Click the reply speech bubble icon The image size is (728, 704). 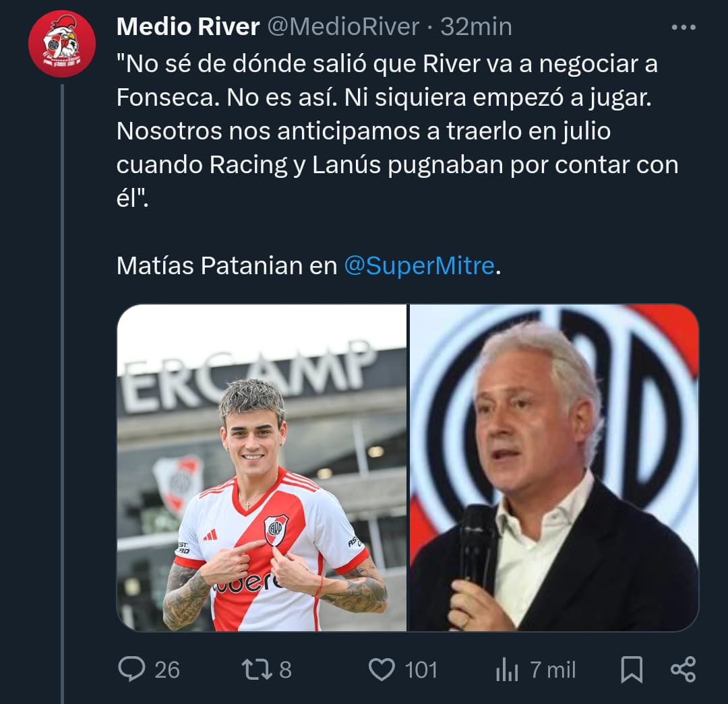point(131,669)
